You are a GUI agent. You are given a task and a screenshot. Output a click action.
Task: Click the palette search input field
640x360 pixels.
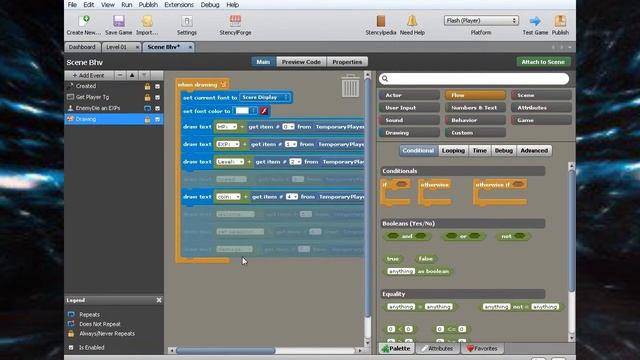(x=474, y=78)
